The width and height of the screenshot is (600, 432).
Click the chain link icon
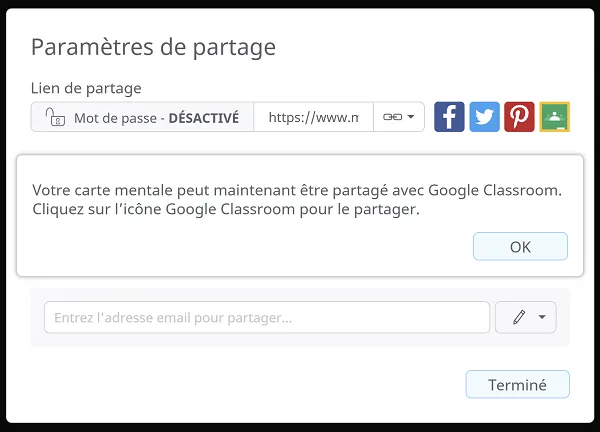392,117
